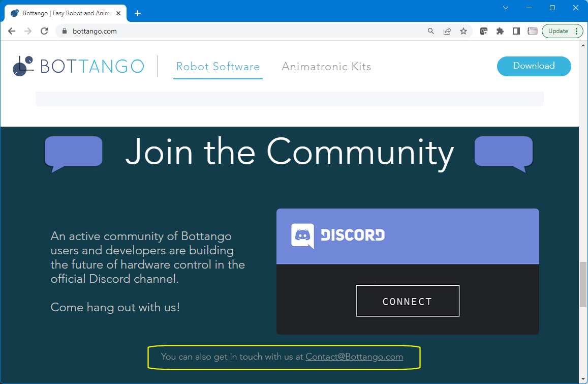Viewport: 588px width, 384px height.
Task: Click the 'Come hang out with us!' text
Action: 115,307
